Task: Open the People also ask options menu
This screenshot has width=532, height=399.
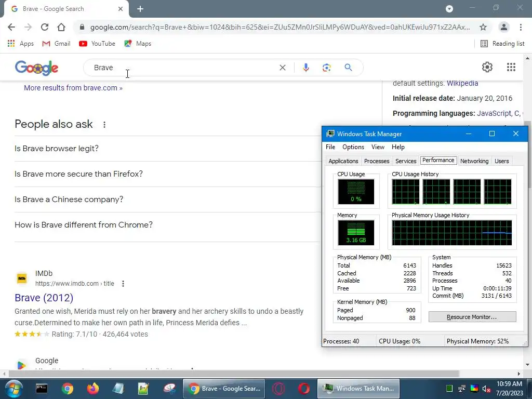Action: [x=104, y=125]
